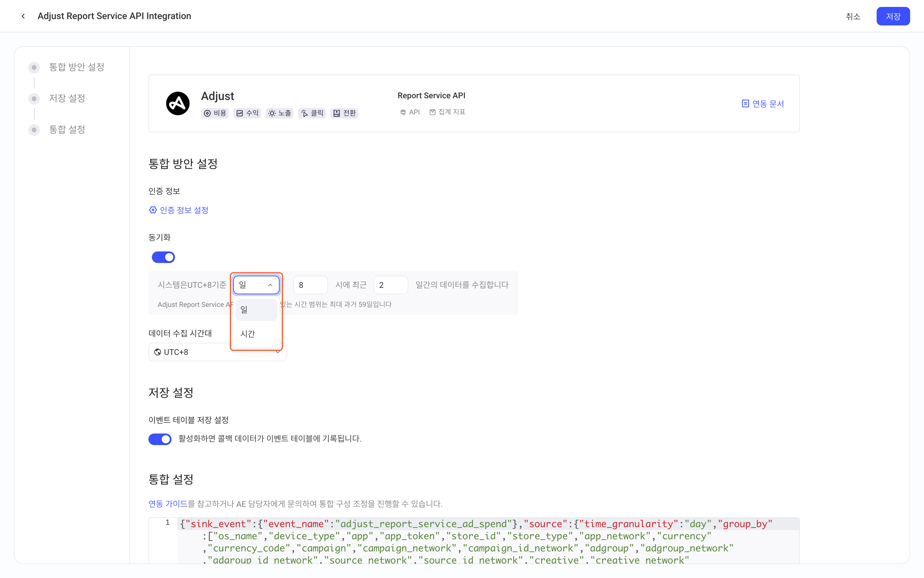Screen dimensions: 924x578
Task: Jump to 통합 설정 step in sidebar
Action: click(x=67, y=129)
